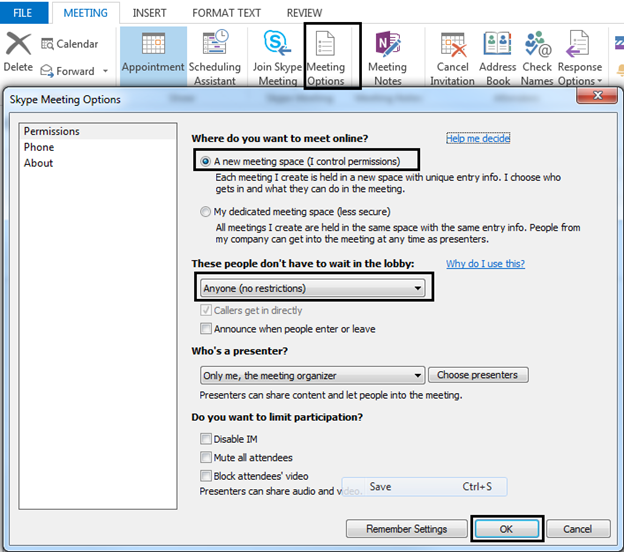Confirm with the OK button
Viewport: 624px width, 552px height.
coord(507,529)
